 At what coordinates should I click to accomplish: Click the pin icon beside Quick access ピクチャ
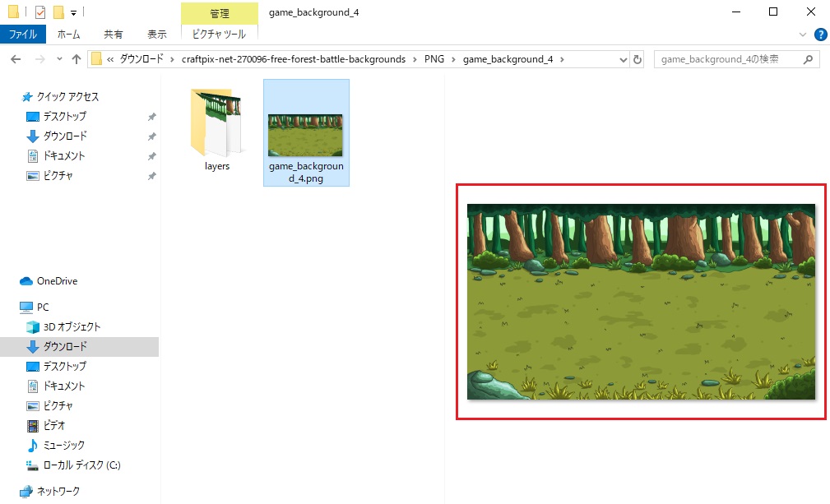tap(151, 176)
